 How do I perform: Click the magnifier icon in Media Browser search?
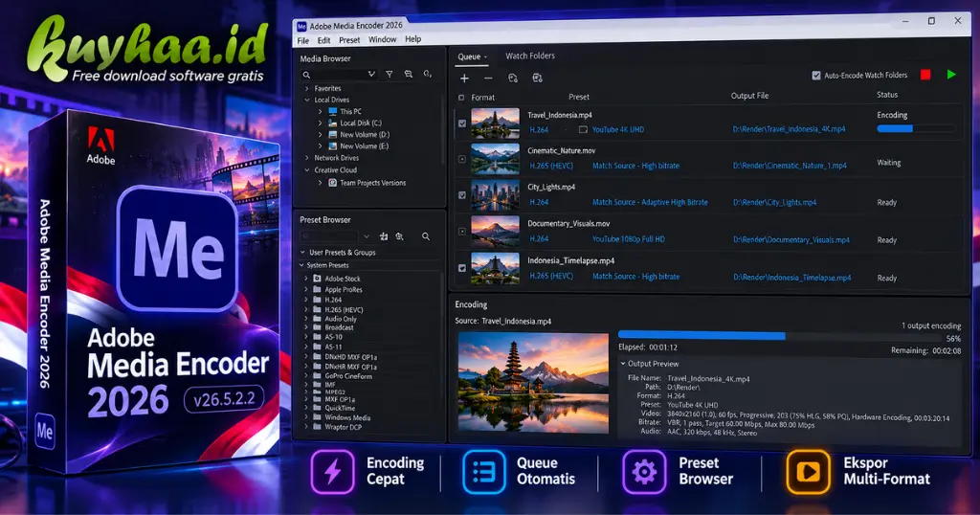(306, 75)
